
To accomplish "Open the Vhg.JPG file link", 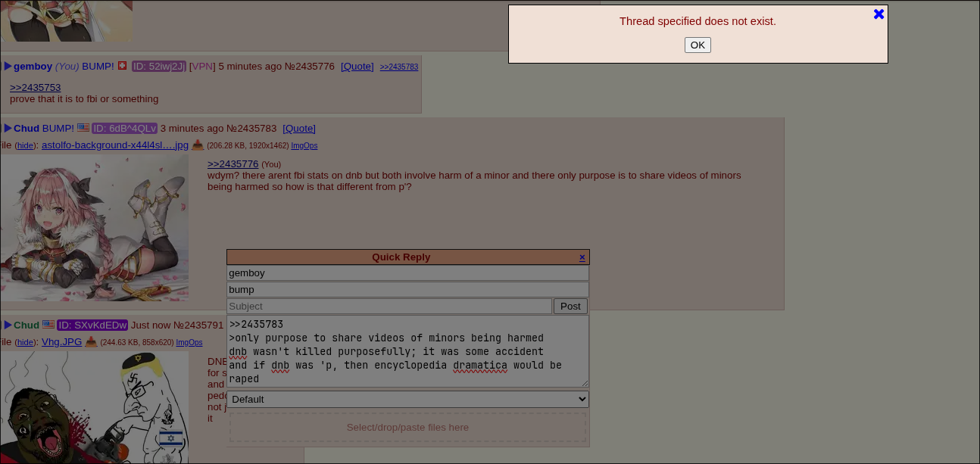I will click(x=62, y=341).
